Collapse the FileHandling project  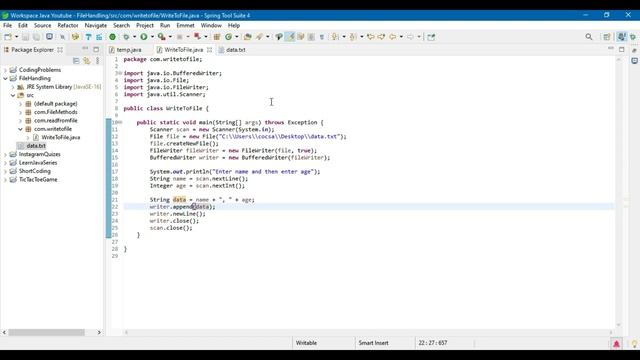click(5, 78)
